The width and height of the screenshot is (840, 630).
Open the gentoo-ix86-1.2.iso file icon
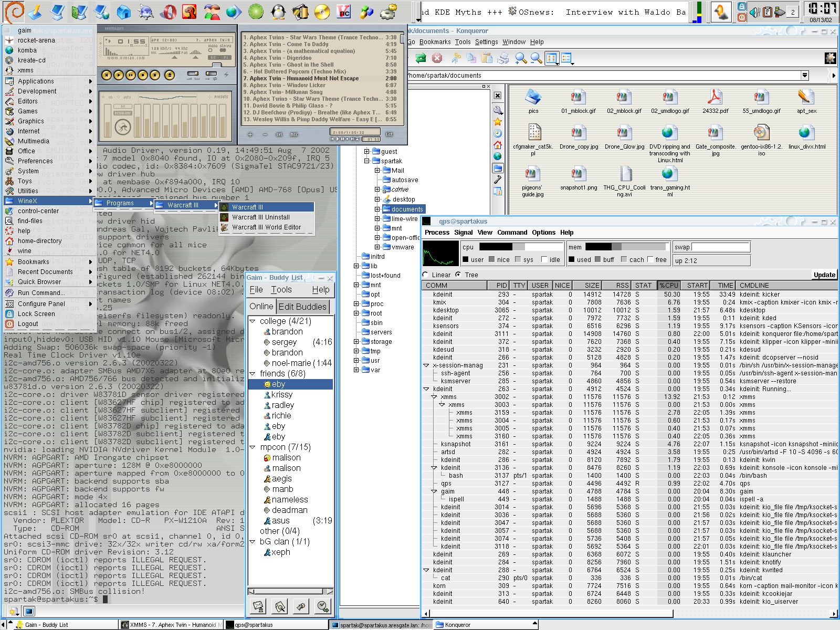click(x=761, y=140)
